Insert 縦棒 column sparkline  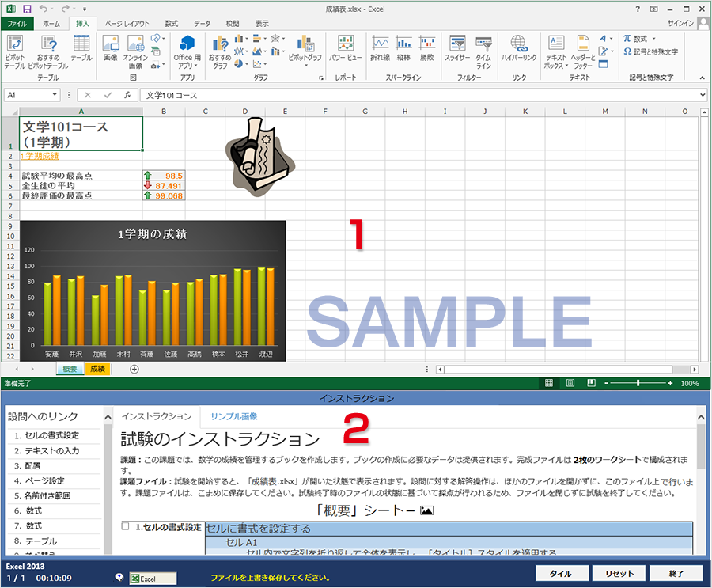403,47
